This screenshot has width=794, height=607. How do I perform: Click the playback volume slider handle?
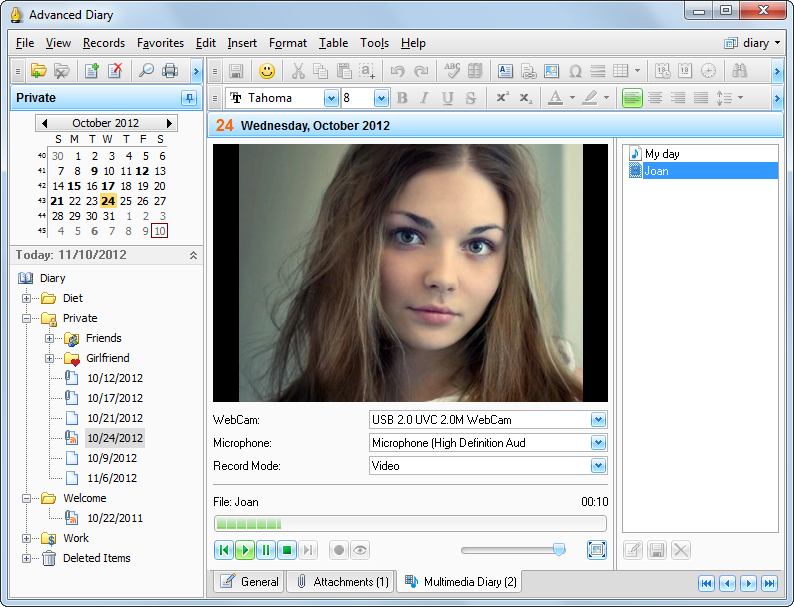(x=559, y=549)
